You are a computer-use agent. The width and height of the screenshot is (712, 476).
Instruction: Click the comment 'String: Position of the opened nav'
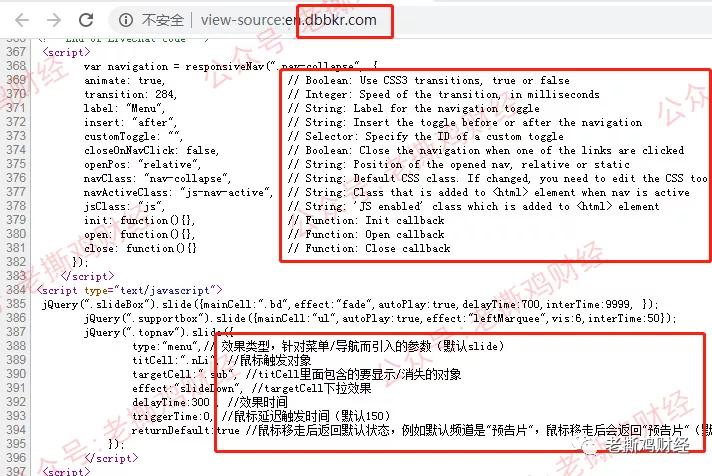[x=459, y=164]
